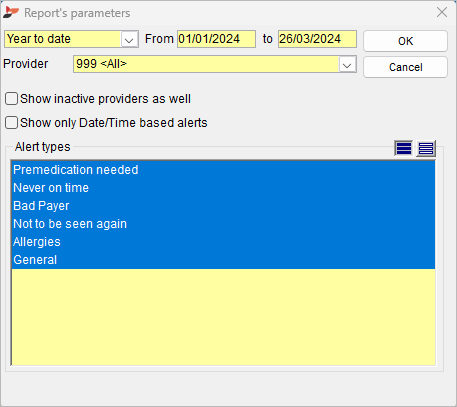Click the application logo in title bar
The width and height of the screenshot is (457, 407).
(x=11, y=13)
